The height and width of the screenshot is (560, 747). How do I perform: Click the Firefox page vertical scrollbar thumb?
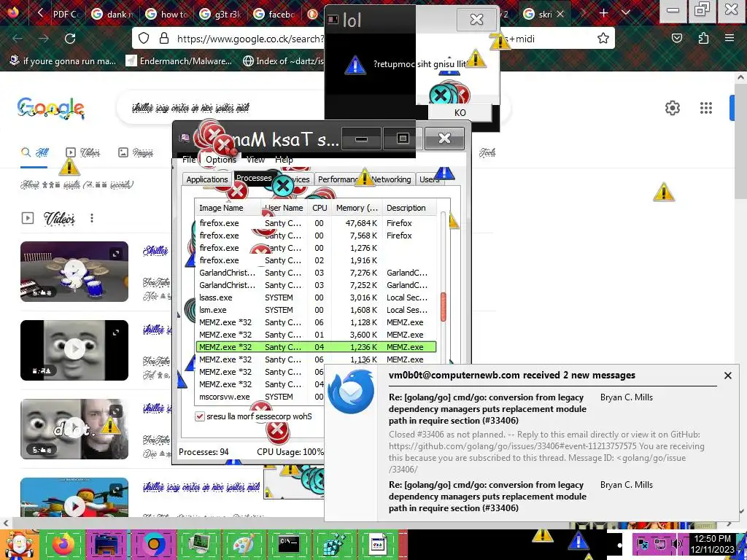tap(740, 141)
